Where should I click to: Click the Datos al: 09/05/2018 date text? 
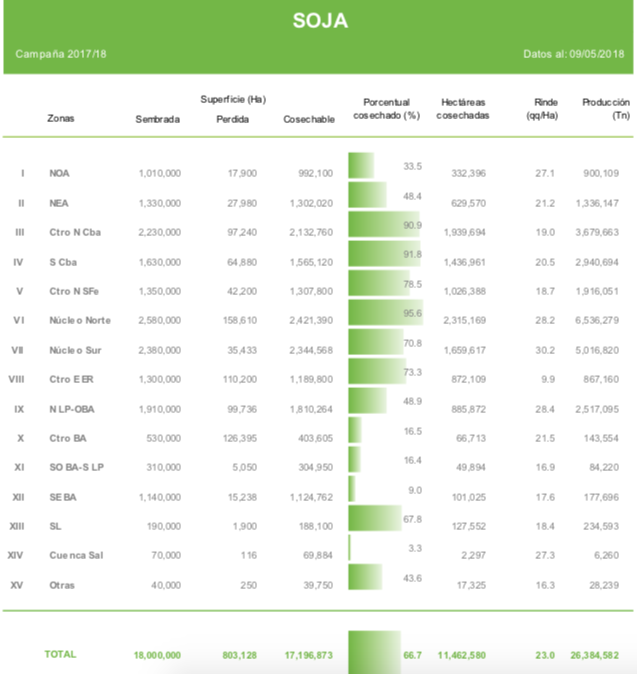573,53
